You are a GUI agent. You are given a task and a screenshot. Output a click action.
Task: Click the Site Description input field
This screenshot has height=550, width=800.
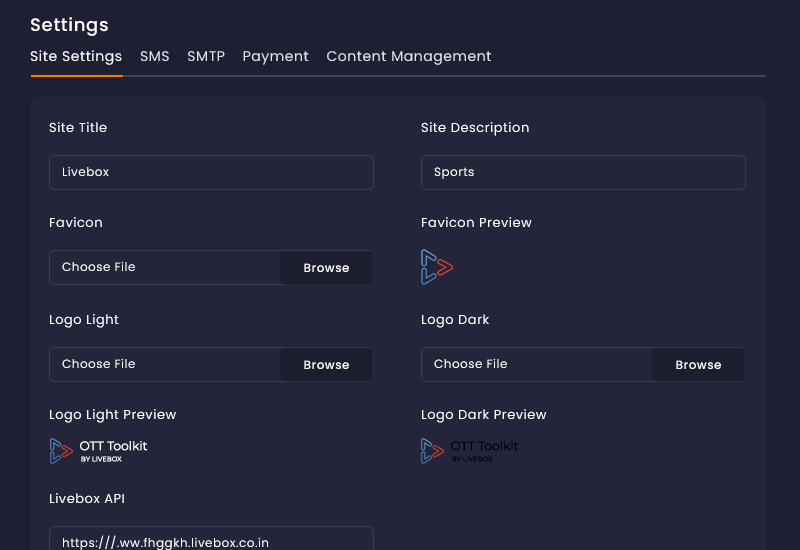coord(583,172)
